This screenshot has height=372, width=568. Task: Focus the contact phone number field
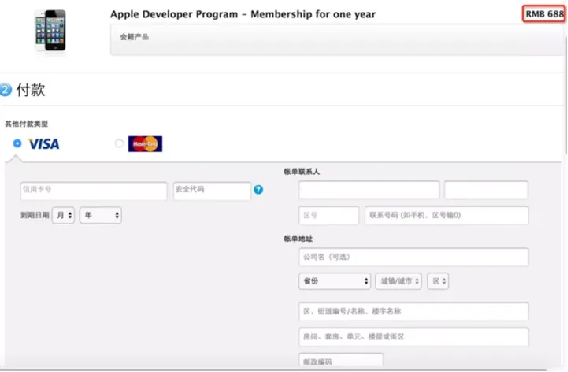pyautogui.click(x=446, y=216)
